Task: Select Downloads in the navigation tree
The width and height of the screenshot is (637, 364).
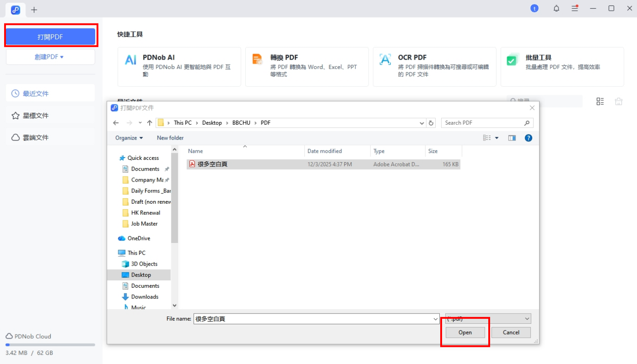Action: point(144,297)
